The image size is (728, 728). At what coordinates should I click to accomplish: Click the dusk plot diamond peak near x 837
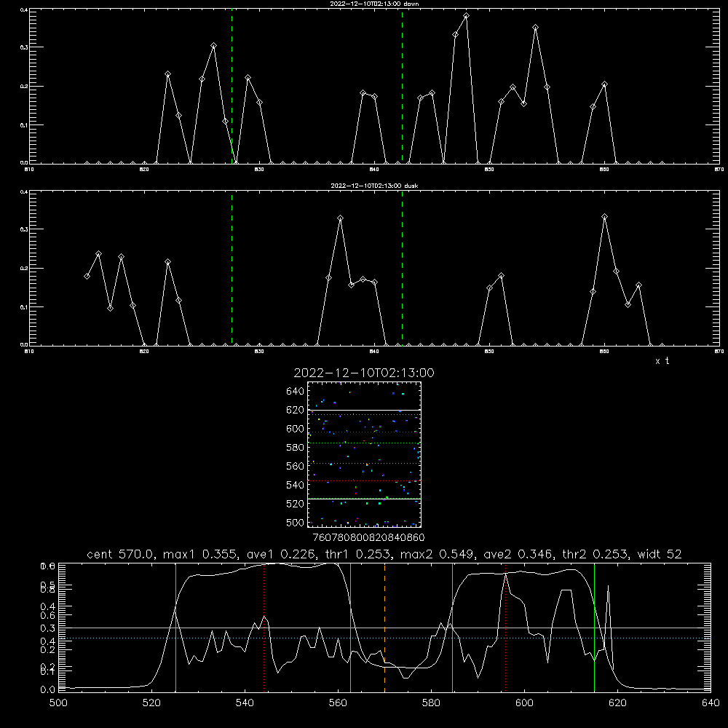pos(340,218)
